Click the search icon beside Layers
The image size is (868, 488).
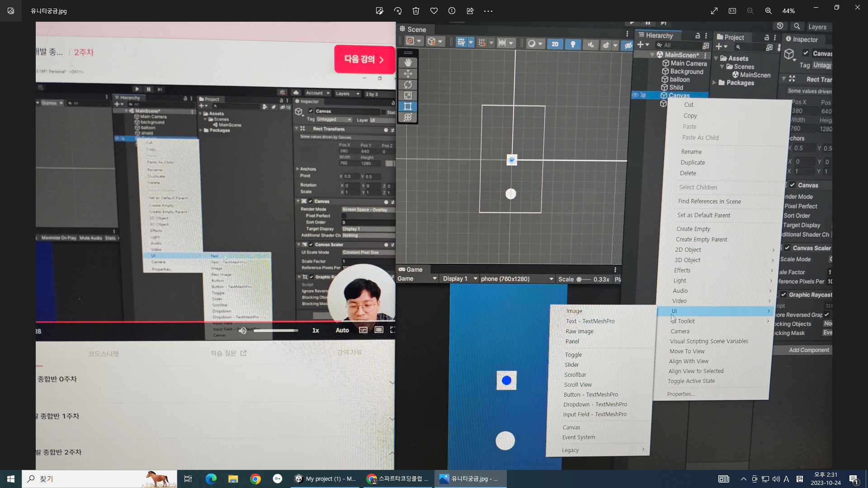tap(797, 26)
